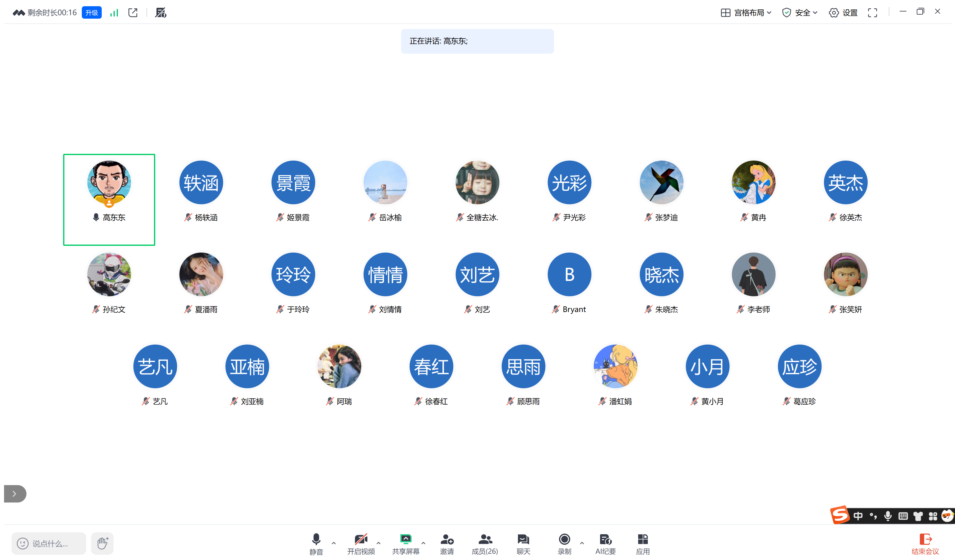This screenshot has width=955, height=560.
Task: Expand audio options arrow beside mute
Action: point(334,543)
